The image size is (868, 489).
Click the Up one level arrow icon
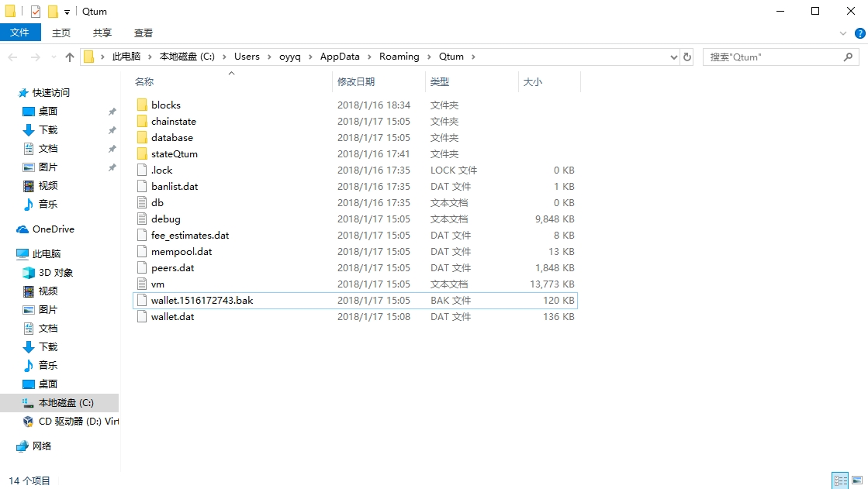click(70, 57)
